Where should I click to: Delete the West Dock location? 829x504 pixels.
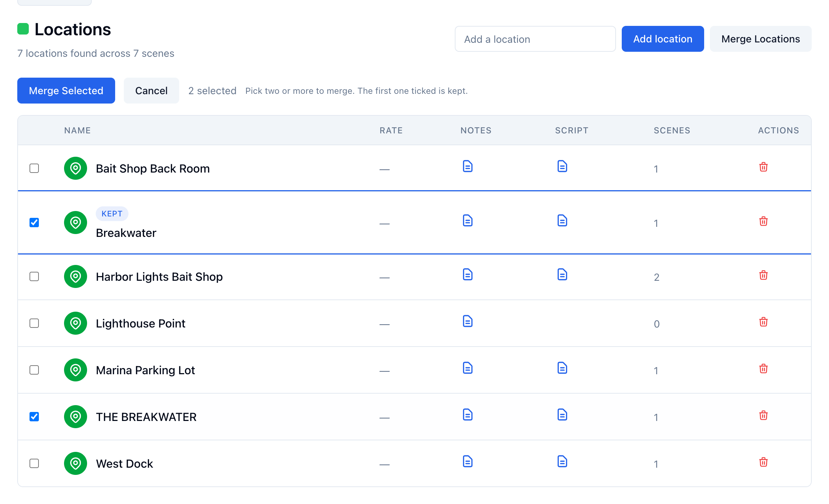click(x=763, y=462)
